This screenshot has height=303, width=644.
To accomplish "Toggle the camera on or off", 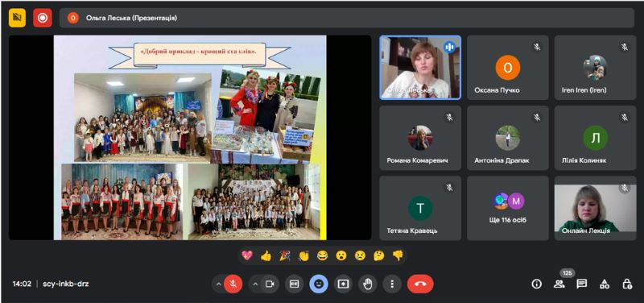I will [270, 284].
